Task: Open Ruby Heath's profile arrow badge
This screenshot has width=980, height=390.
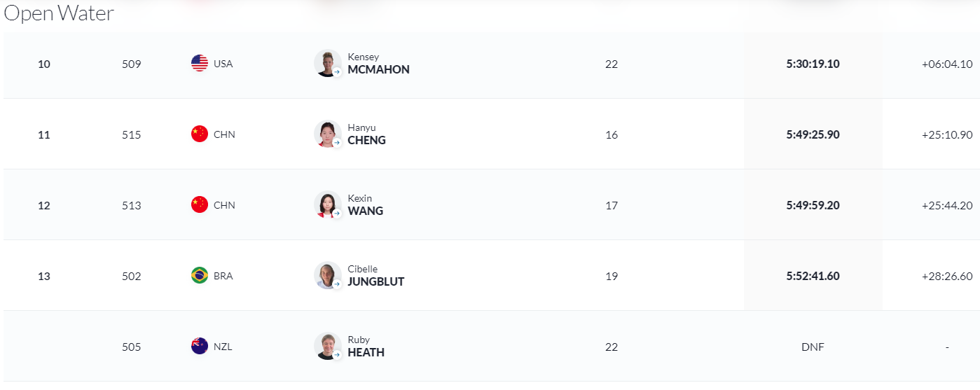Action: [337, 354]
